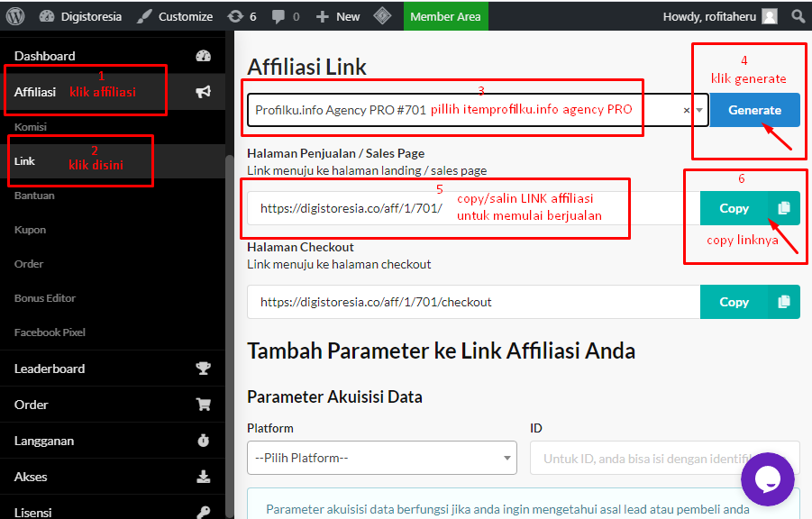Image resolution: width=812 pixels, height=519 pixels.
Task: Click clipboard icon on checkout Copy
Action: point(784,302)
